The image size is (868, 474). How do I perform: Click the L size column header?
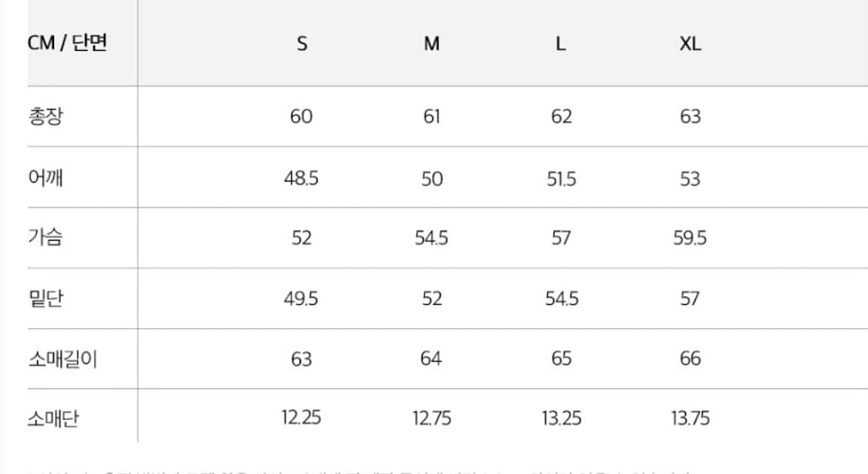click(x=561, y=44)
